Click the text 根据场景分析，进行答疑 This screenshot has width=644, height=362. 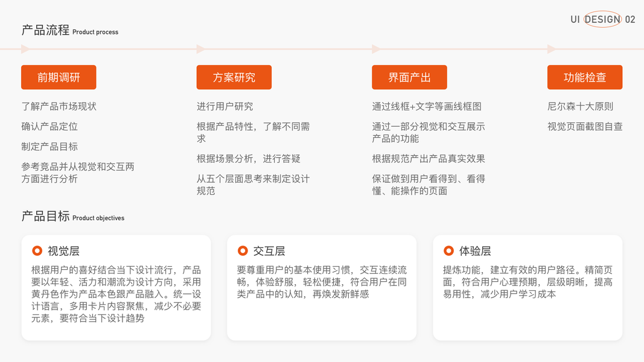(249, 159)
